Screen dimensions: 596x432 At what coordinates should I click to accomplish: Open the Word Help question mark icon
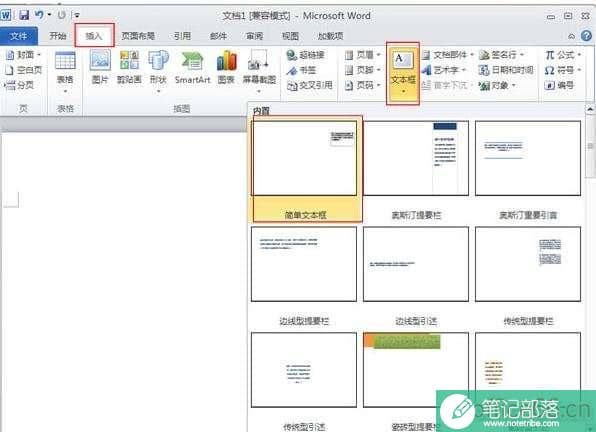(586, 36)
